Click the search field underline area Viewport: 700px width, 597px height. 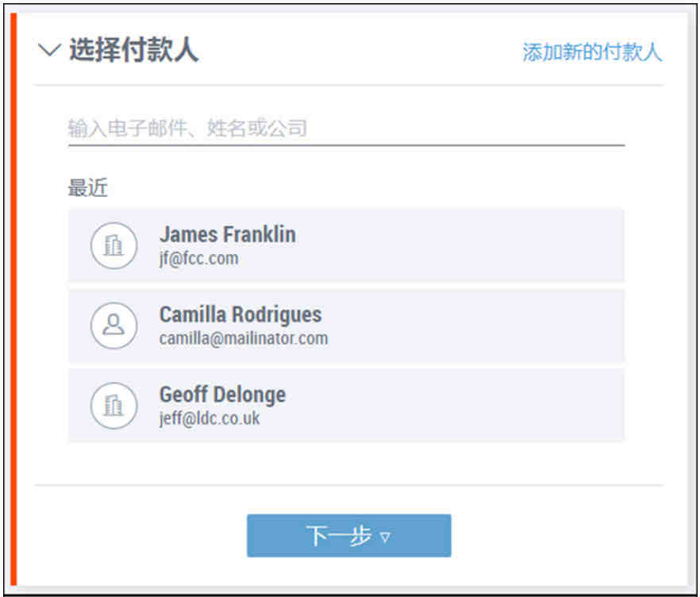(x=346, y=145)
